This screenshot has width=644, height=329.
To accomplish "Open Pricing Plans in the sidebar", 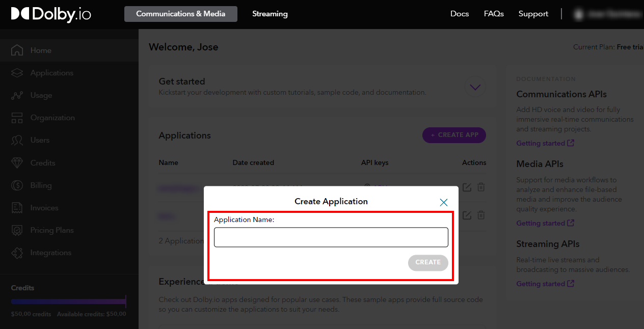I will (x=51, y=230).
